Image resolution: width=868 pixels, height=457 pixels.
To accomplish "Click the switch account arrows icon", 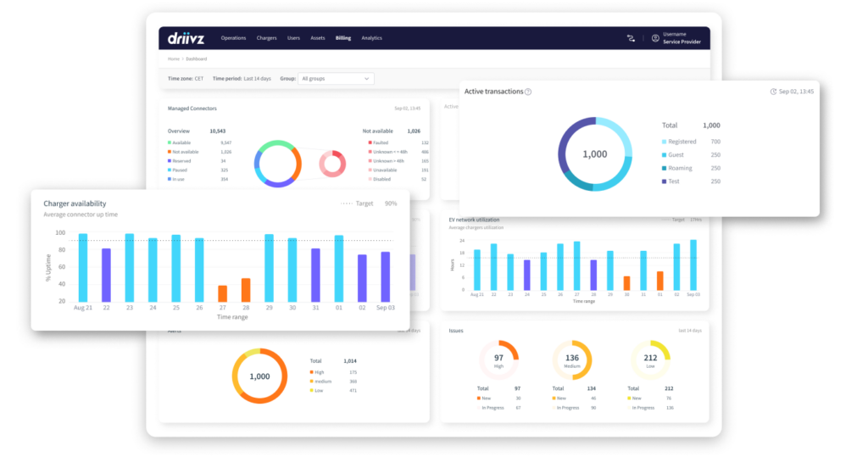I will click(631, 38).
